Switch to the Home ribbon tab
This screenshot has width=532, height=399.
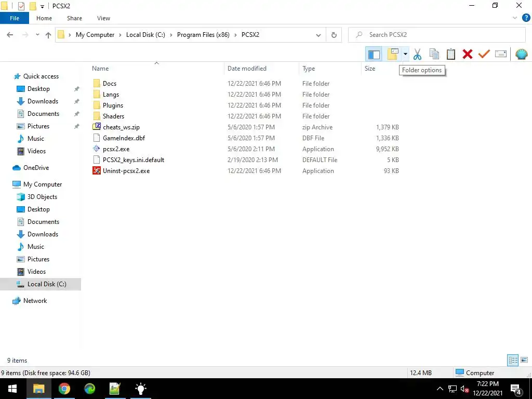(44, 18)
